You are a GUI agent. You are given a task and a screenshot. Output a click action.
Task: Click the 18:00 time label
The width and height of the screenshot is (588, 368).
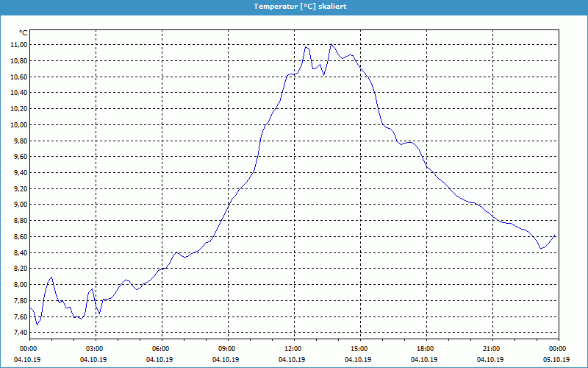click(426, 349)
